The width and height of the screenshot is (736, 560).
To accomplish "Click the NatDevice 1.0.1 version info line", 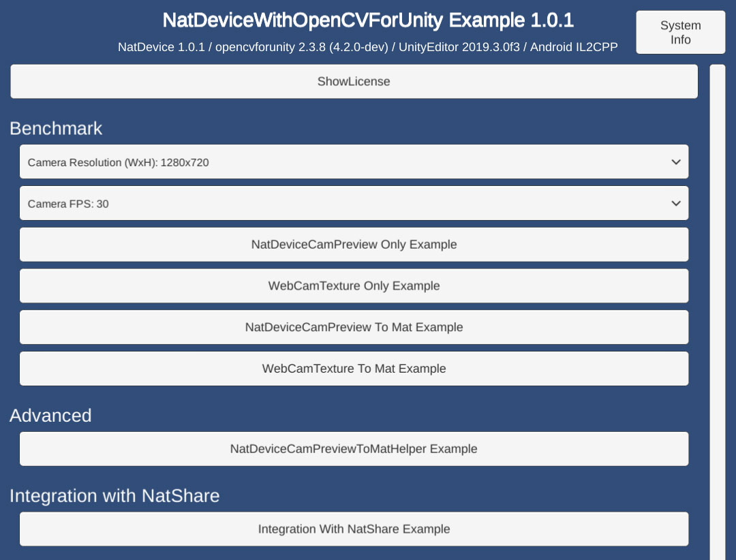I will click(x=367, y=47).
